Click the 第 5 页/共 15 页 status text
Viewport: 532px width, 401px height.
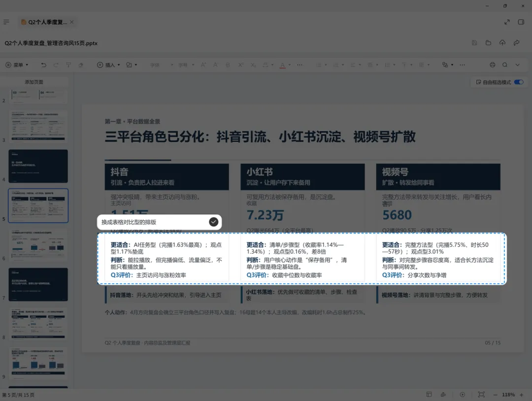18,395
